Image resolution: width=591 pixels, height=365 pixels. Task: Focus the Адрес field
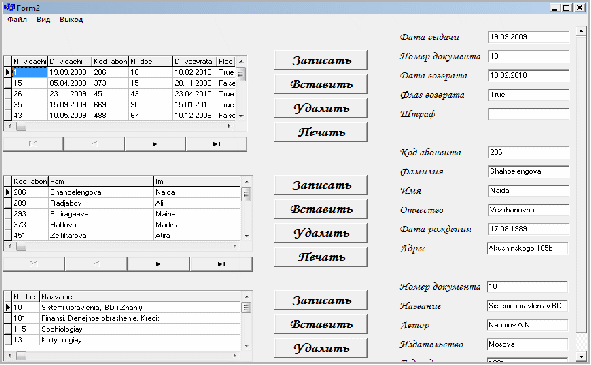(x=528, y=248)
